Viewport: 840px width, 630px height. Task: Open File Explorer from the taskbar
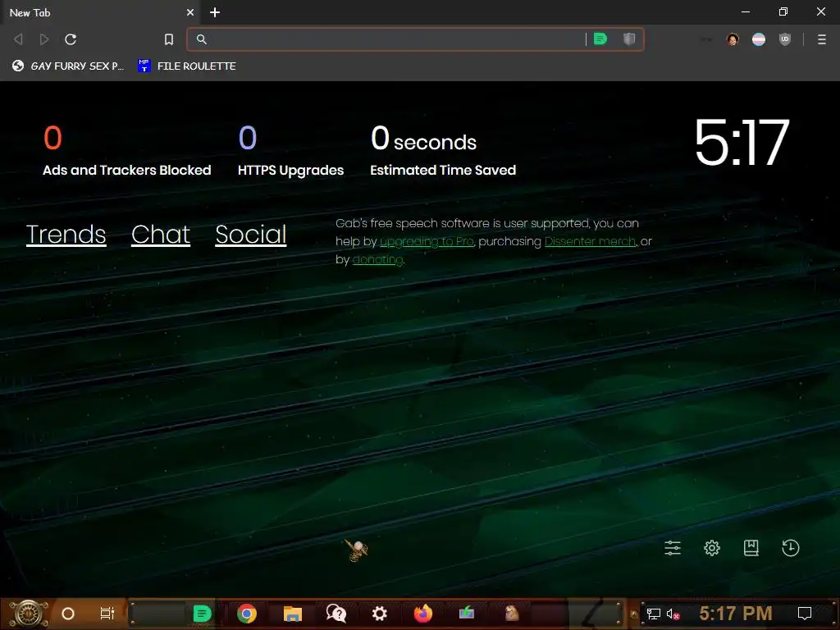point(293,614)
